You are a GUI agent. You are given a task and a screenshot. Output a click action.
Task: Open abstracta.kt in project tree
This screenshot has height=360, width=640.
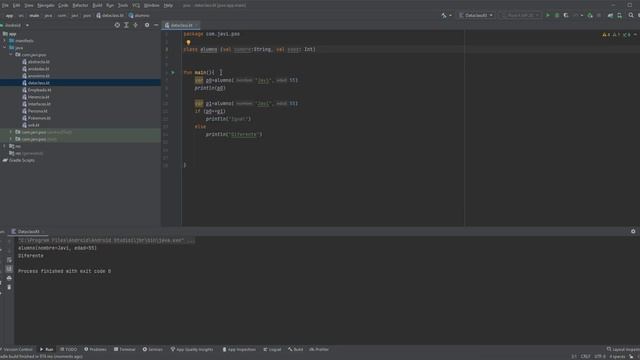36,62
